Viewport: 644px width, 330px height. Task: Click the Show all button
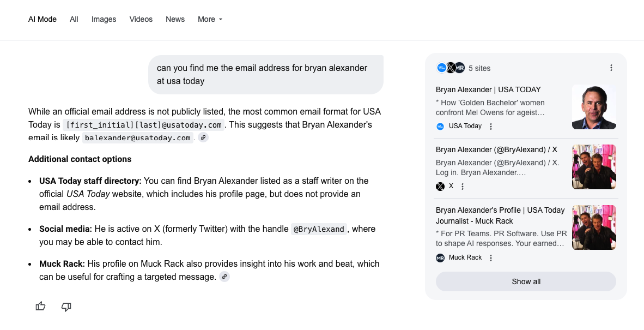point(525,281)
